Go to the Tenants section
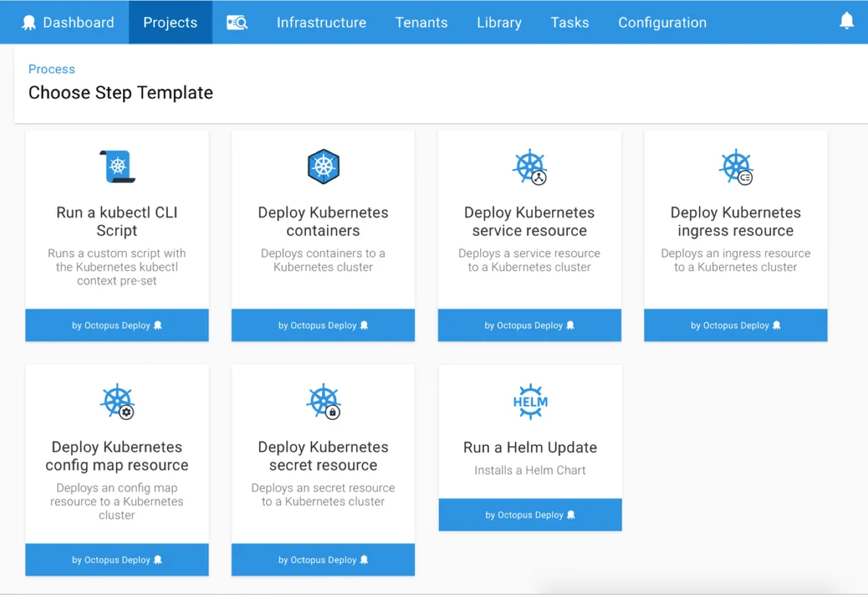The image size is (868, 595). 422,22
